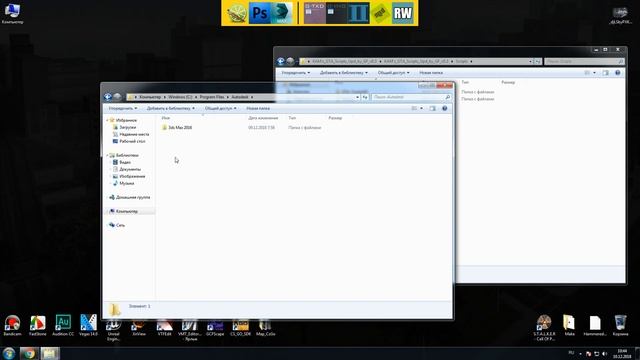The width and height of the screenshot is (640, 360).
Task: Open the address history dropdown in the Autodesk window
Action: (358, 97)
